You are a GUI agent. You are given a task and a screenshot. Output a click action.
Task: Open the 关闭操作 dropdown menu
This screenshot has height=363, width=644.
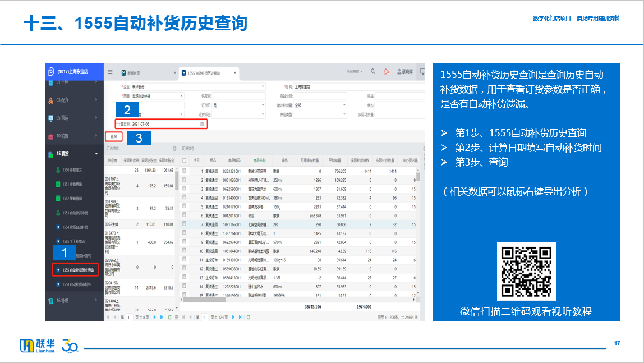coord(355,72)
